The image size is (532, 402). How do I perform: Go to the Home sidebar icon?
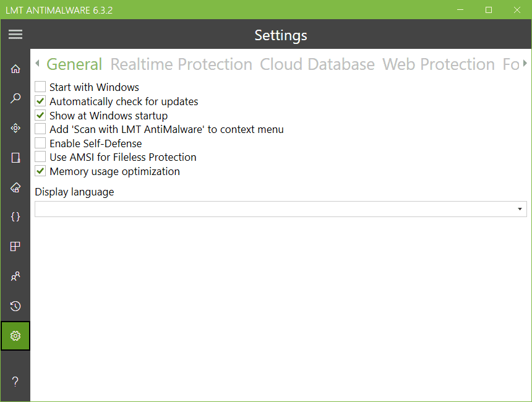tap(15, 69)
